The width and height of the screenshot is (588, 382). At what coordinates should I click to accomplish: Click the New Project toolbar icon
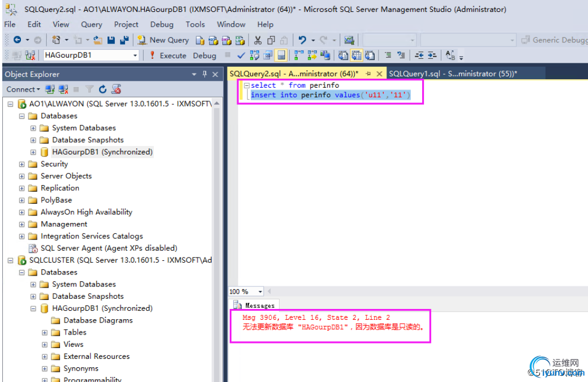tap(56, 40)
